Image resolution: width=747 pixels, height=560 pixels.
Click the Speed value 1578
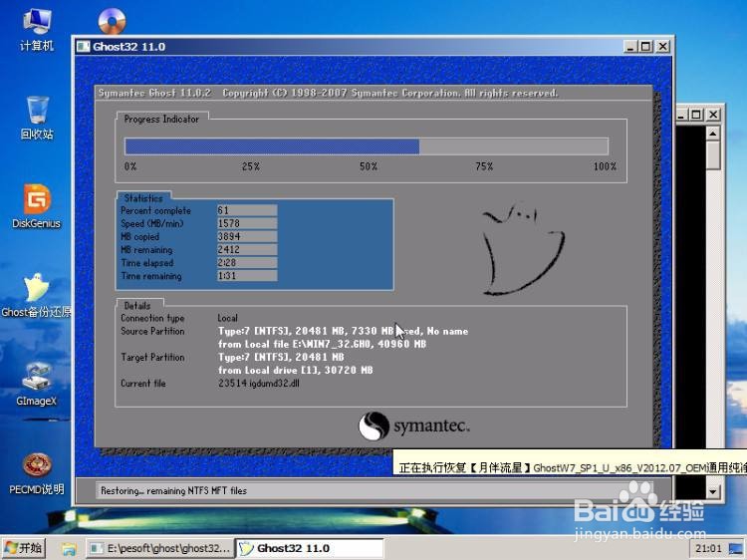[x=247, y=223]
